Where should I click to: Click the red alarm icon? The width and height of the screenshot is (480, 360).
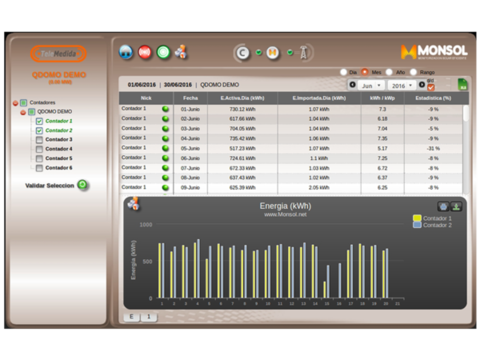(x=145, y=52)
